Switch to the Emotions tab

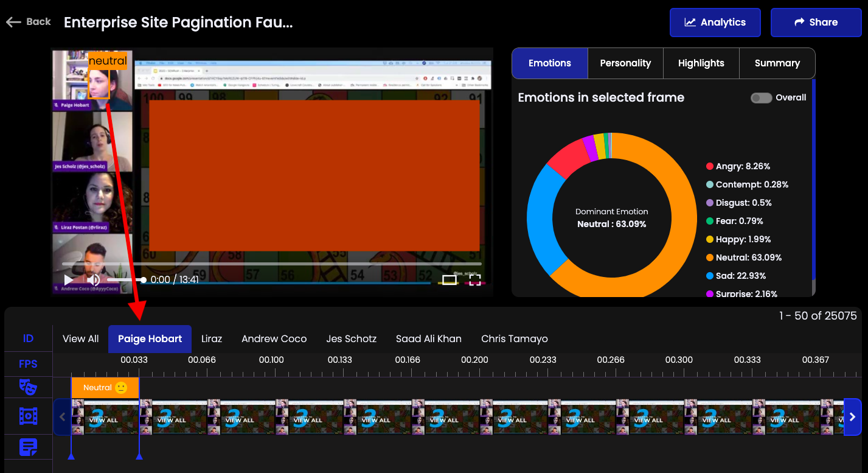[x=550, y=63]
